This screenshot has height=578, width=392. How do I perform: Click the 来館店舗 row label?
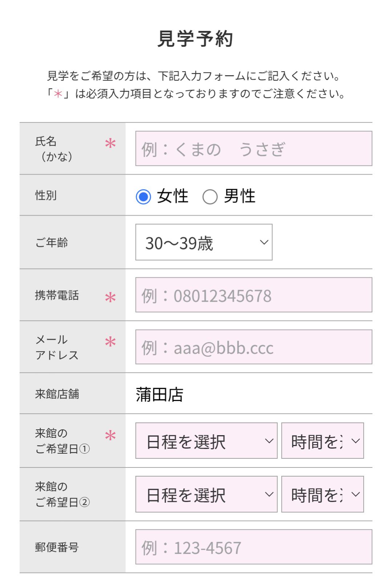57,394
